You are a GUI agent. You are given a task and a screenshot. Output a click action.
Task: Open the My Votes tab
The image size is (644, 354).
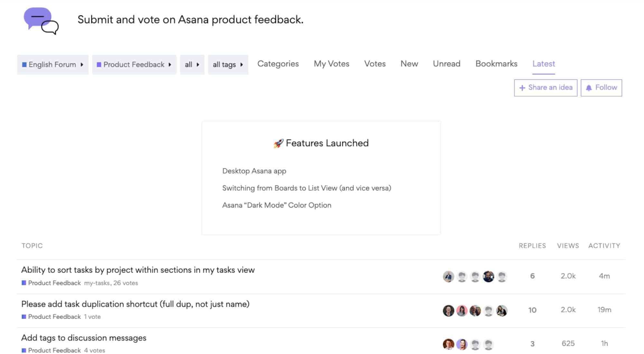[331, 64]
